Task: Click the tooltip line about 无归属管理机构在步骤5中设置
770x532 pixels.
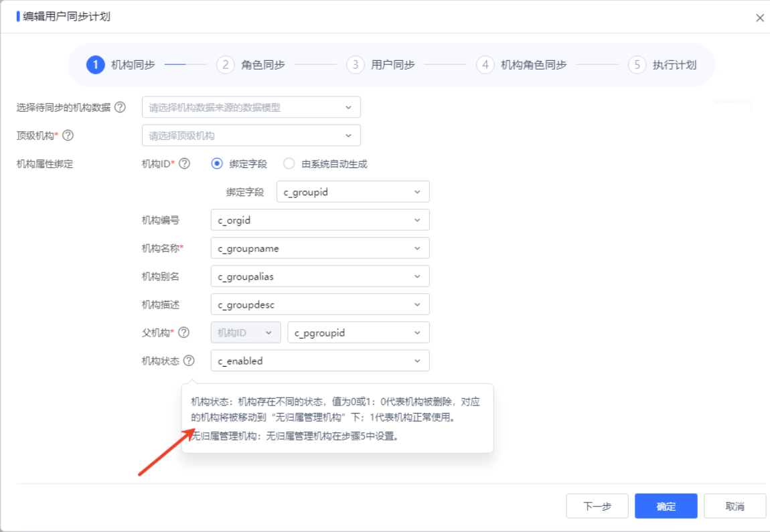Action: pyautogui.click(x=295, y=436)
